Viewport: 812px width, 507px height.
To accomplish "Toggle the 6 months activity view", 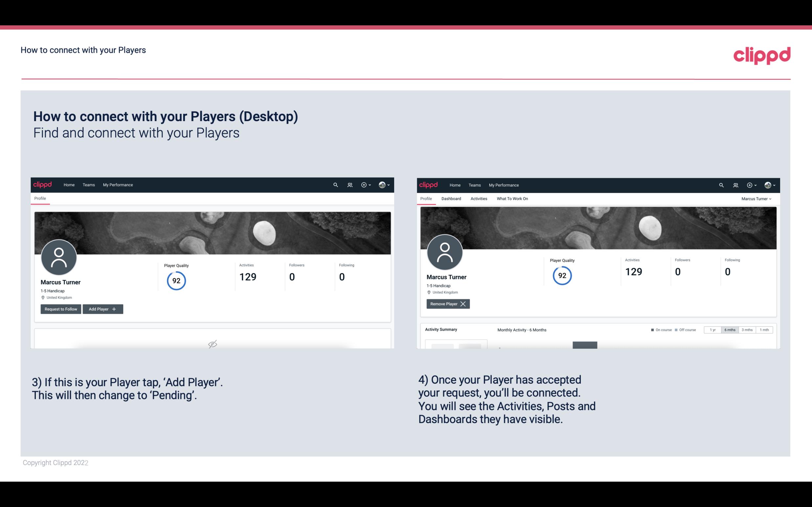I will (730, 329).
